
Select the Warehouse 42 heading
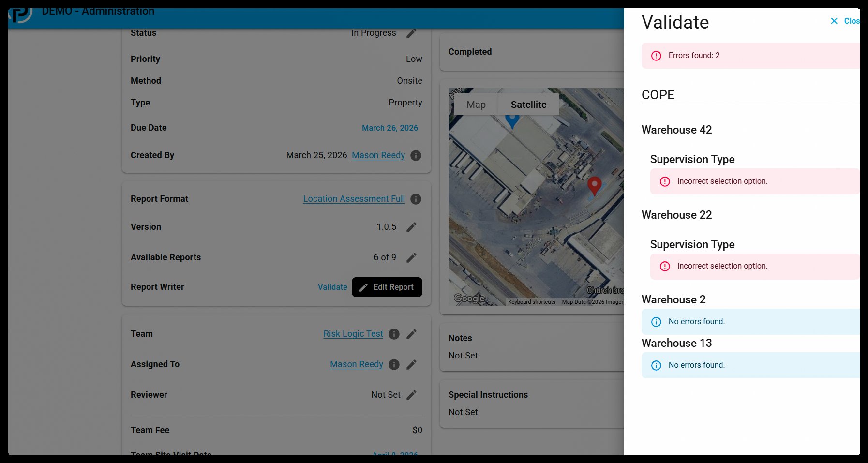pyautogui.click(x=677, y=130)
